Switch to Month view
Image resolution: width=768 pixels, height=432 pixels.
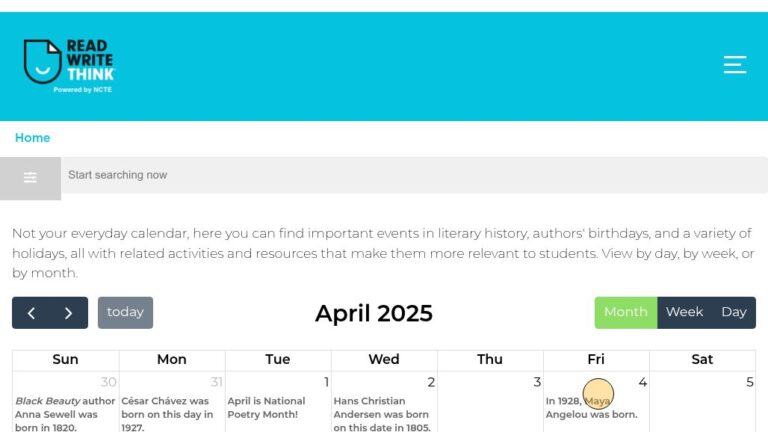click(x=625, y=312)
